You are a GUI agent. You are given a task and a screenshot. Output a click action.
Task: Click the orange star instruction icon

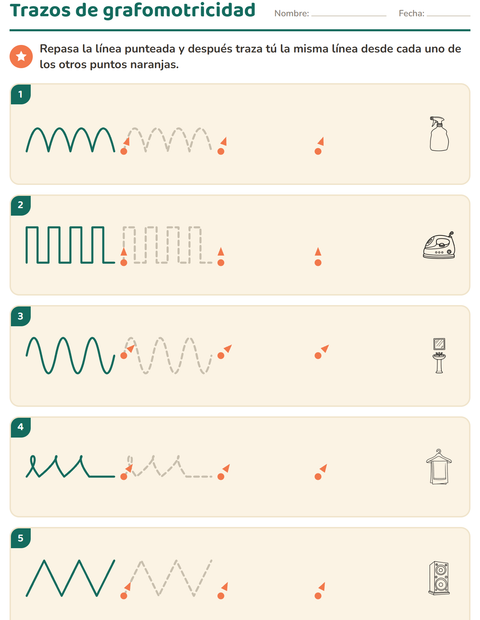click(21, 56)
